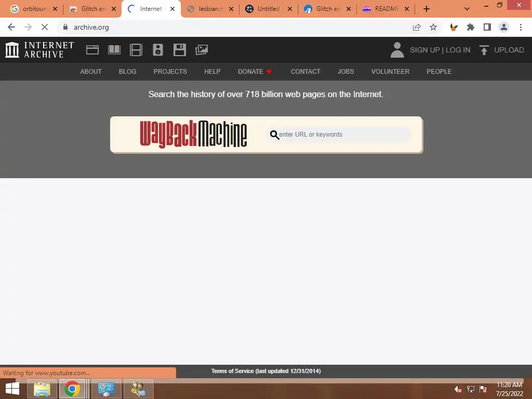Image resolution: width=532 pixels, height=399 pixels.
Task: Open the Windows Start button
Action: [x=12, y=389]
